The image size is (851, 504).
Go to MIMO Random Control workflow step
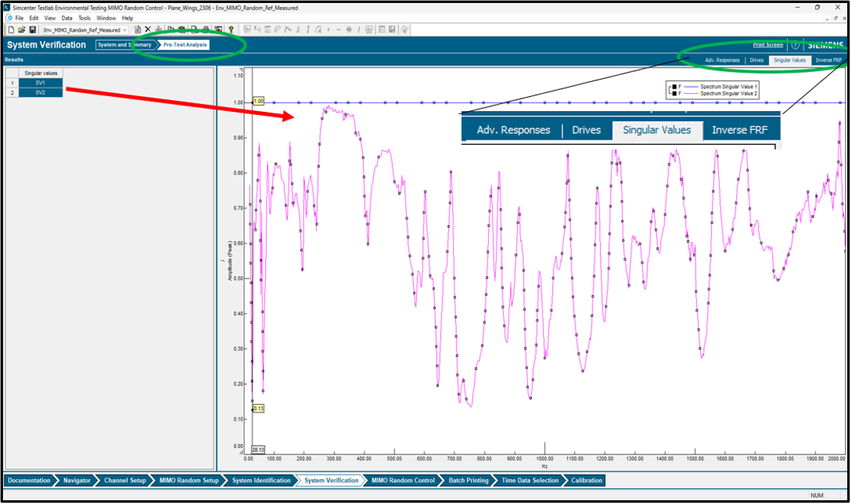coord(403,481)
